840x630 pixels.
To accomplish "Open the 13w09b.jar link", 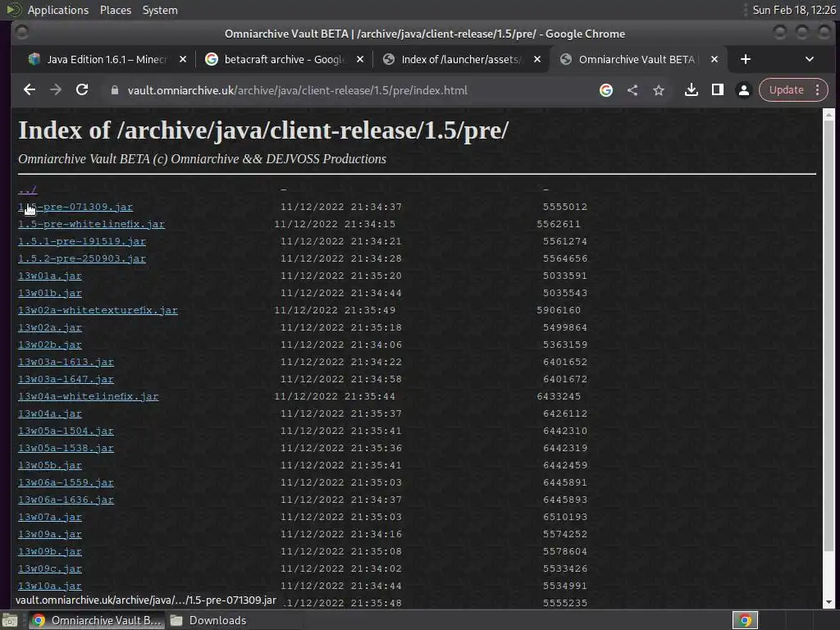I will (50, 551).
